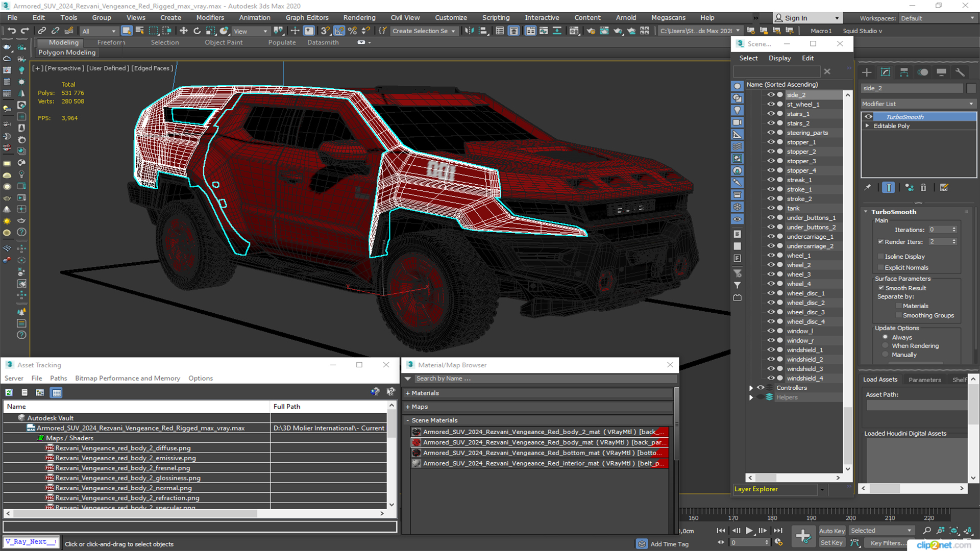Click the Redo arrow icon
Image resolution: width=980 pixels, height=551 pixels.
point(24,31)
